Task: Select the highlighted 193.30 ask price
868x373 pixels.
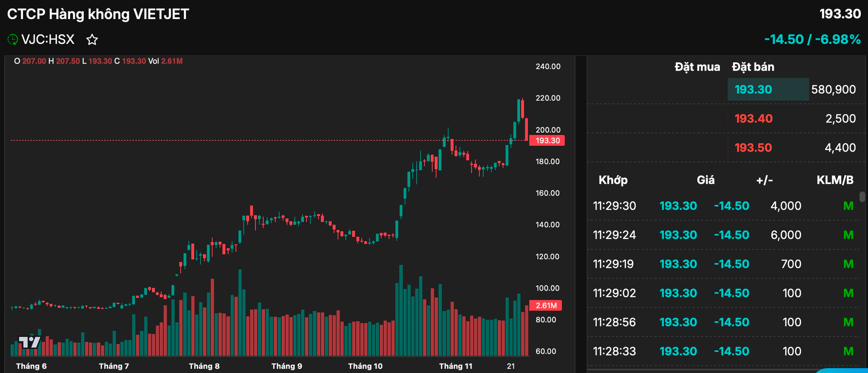Action: (753, 90)
